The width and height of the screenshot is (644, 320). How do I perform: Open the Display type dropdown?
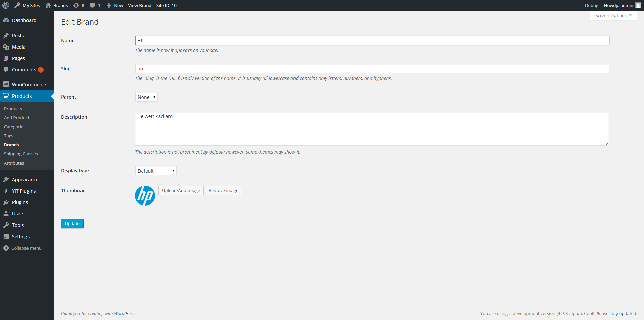tap(156, 171)
